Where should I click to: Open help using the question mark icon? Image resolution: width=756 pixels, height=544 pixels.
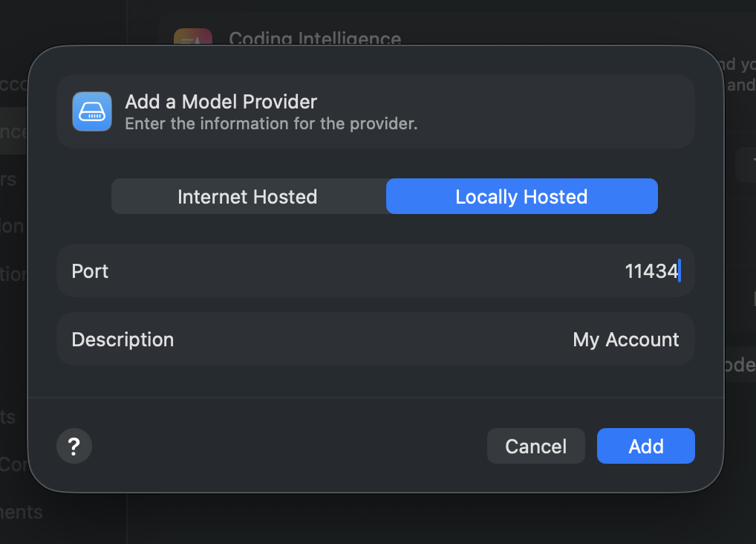coord(74,446)
